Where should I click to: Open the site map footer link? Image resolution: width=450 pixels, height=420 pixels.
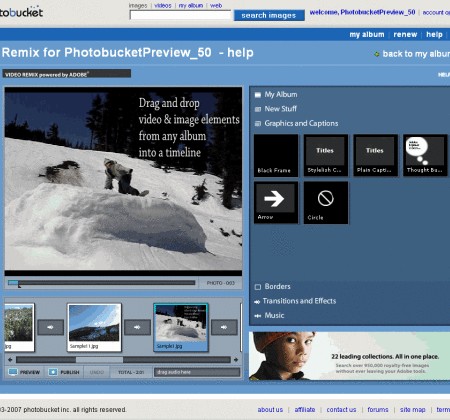click(412, 409)
